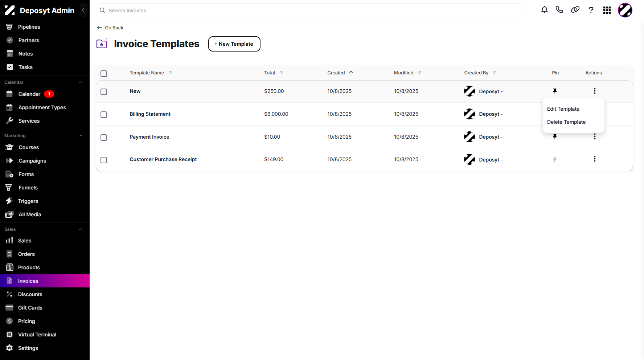The width and height of the screenshot is (644, 360).
Task: Click the Settings gear icon
Action: point(10,348)
